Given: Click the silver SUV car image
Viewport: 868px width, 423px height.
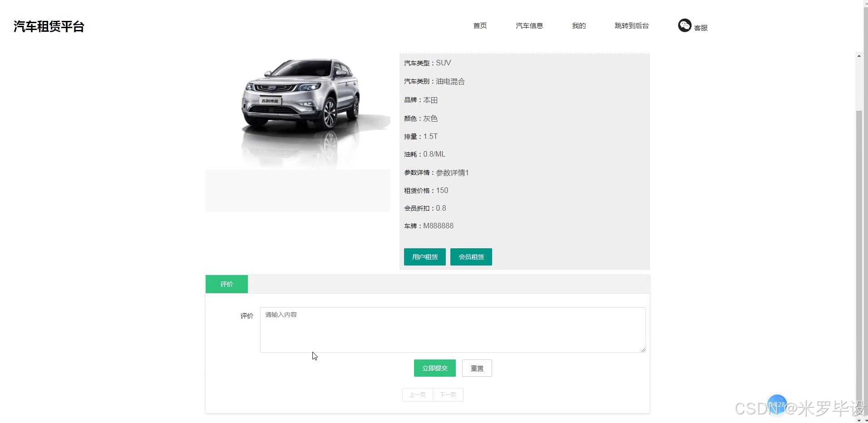Looking at the screenshot, I should point(298,111).
